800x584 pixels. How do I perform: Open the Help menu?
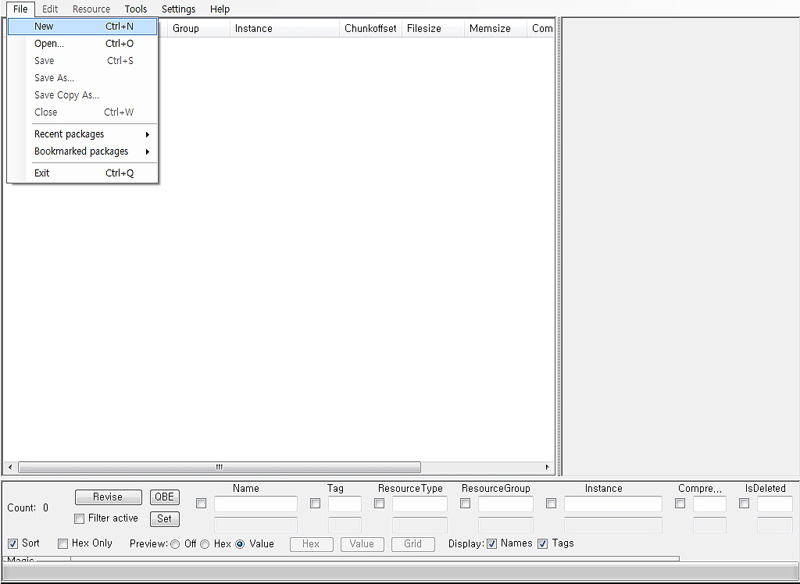[220, 9]
